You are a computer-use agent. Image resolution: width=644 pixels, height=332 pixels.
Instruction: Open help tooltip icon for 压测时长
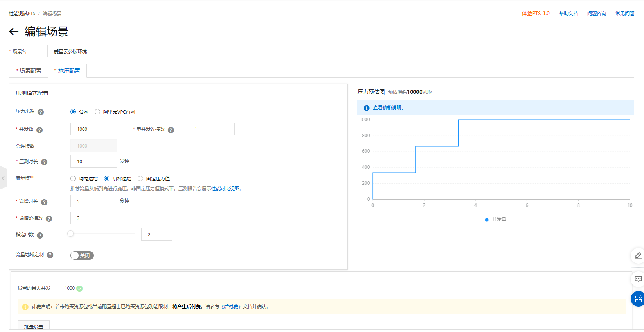tap(44, 162)
